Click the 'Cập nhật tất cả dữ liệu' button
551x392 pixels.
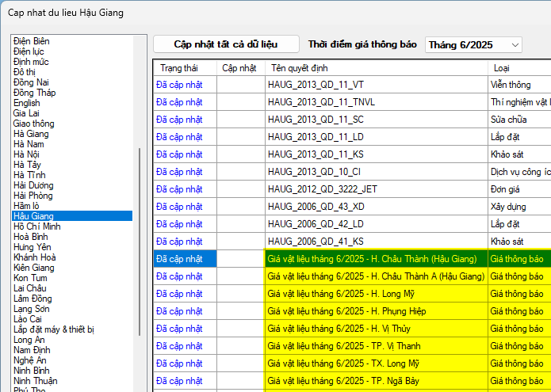[226, 44]
